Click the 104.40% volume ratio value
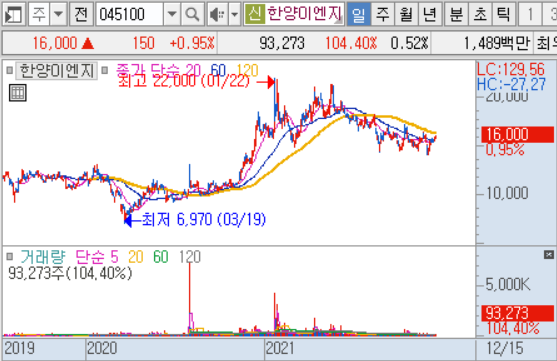Screen dimensions: 557x361 351,43
